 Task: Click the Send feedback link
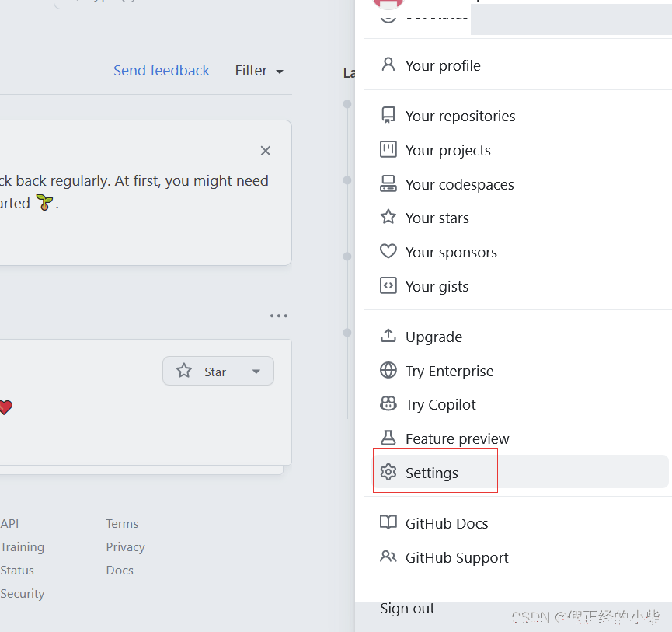(162, 71)
